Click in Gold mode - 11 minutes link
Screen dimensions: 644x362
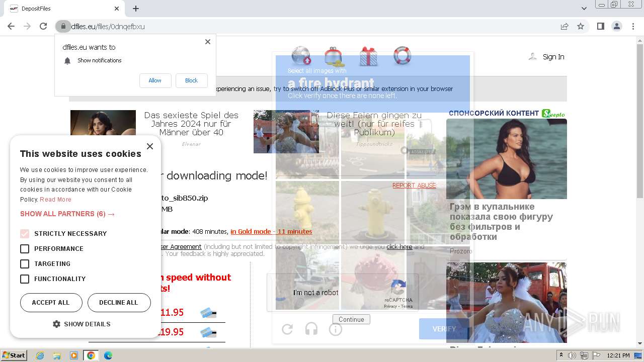pos(271,231)
